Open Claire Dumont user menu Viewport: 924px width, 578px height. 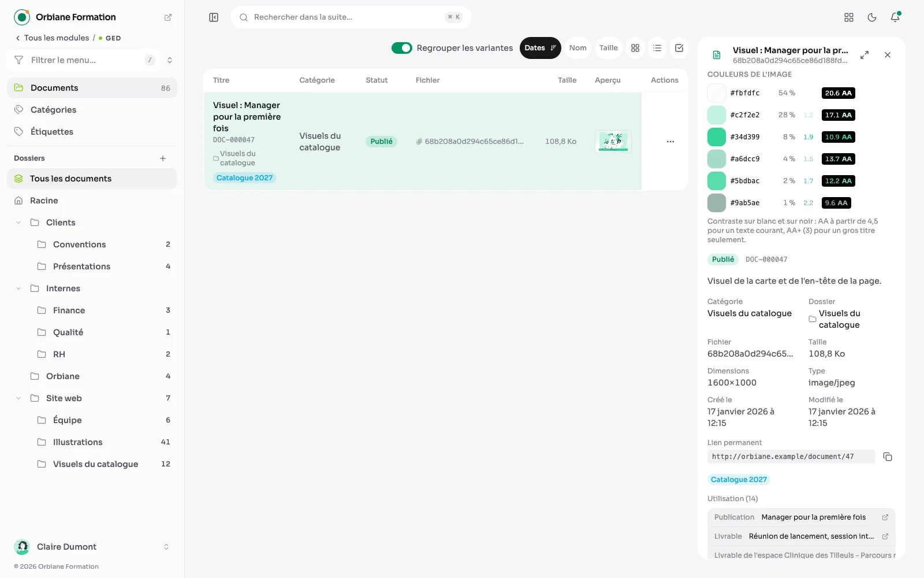92,547
